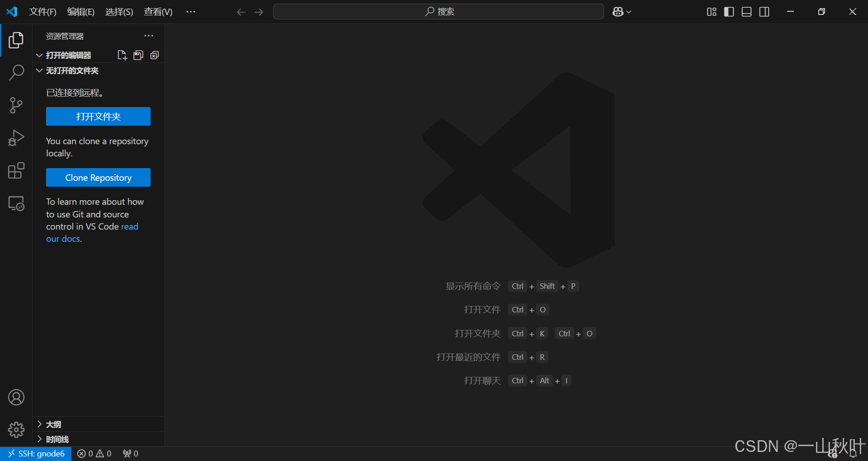
Task: Click the 打开文件夹 button
Action: [x=98, y=116]
